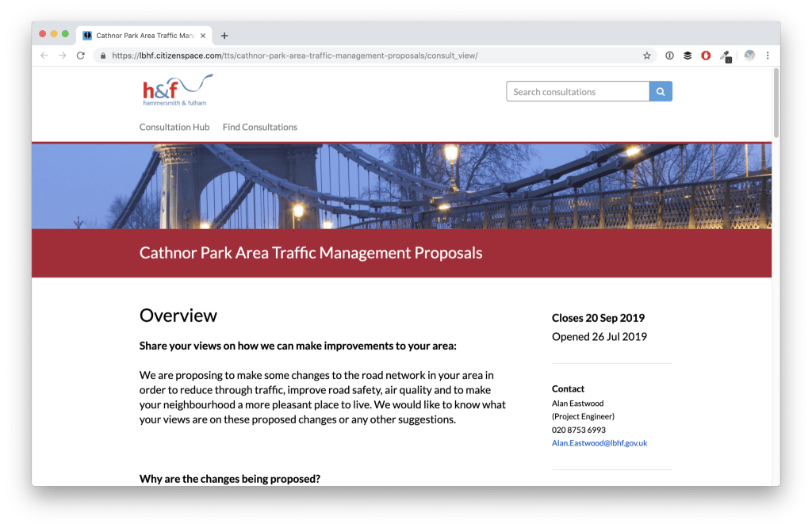
Task: Click the yellow macOS minimize button
Action: [x=54, y=33]
